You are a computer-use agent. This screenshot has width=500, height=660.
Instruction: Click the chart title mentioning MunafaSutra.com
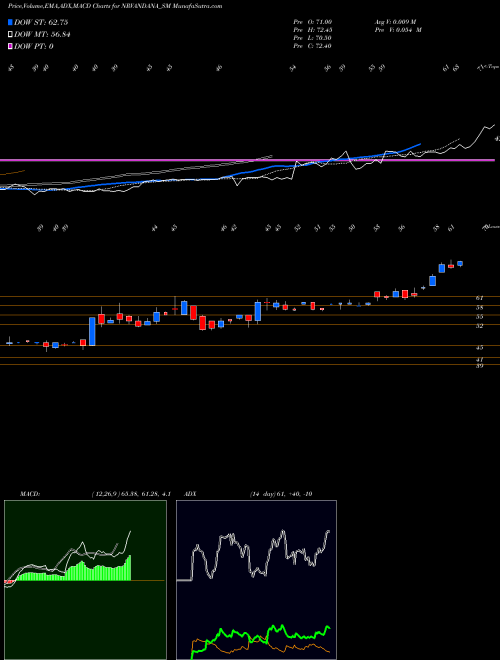[115, 6]
